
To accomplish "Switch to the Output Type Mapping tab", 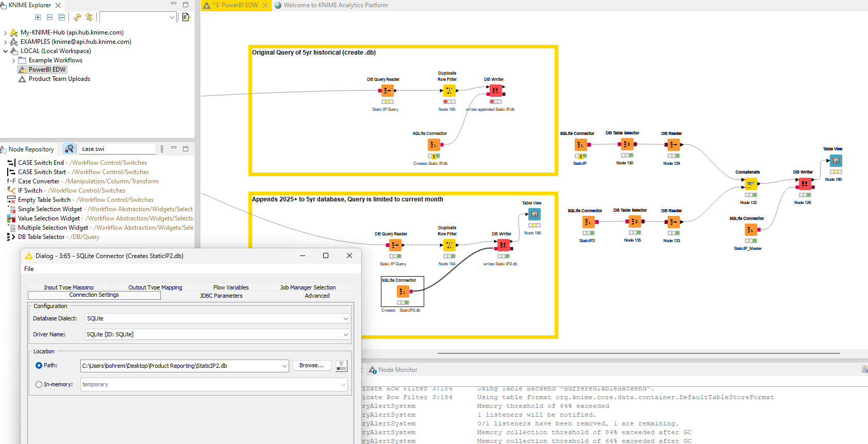I will (x=155, y=287).
